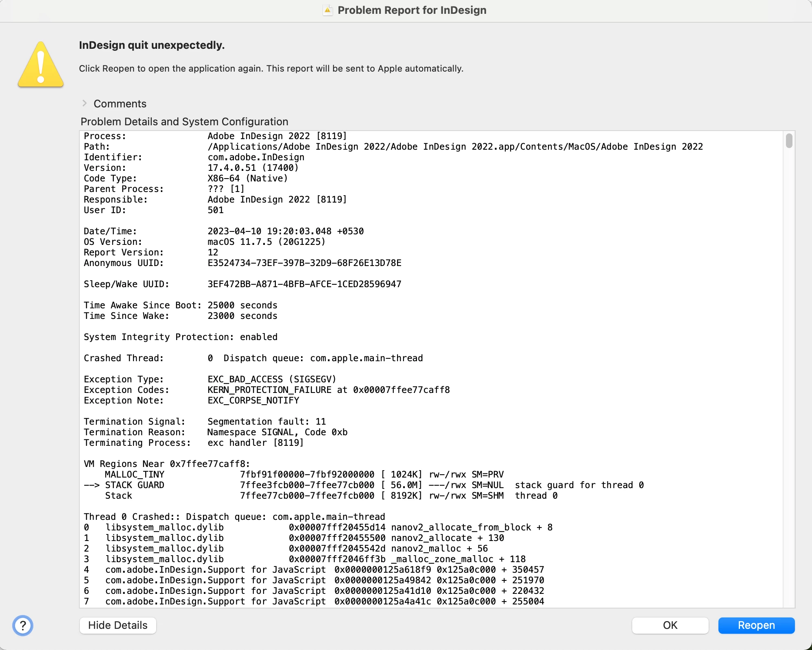Click the report's vertical scrollbar thumb
Screen dimensions: 812x650
pyautogui.click(x=789, y=141)
